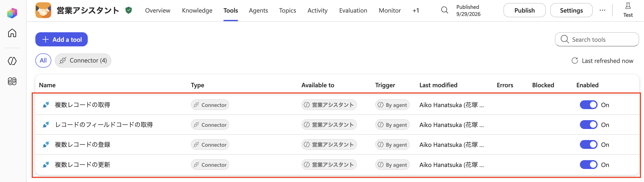Click the 営業アシスタント handshake agent icon
The width and height of the screenshot is (644, 182).
[43, 10]
